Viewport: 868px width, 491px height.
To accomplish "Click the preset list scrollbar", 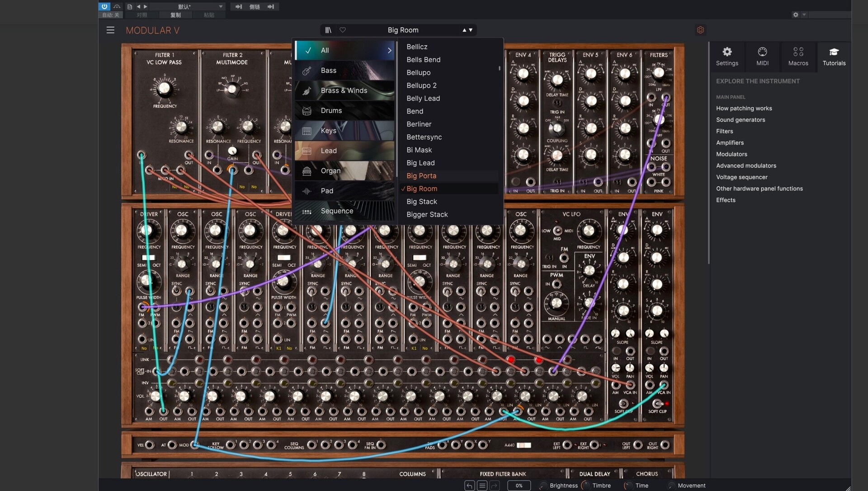I will 500,69.
